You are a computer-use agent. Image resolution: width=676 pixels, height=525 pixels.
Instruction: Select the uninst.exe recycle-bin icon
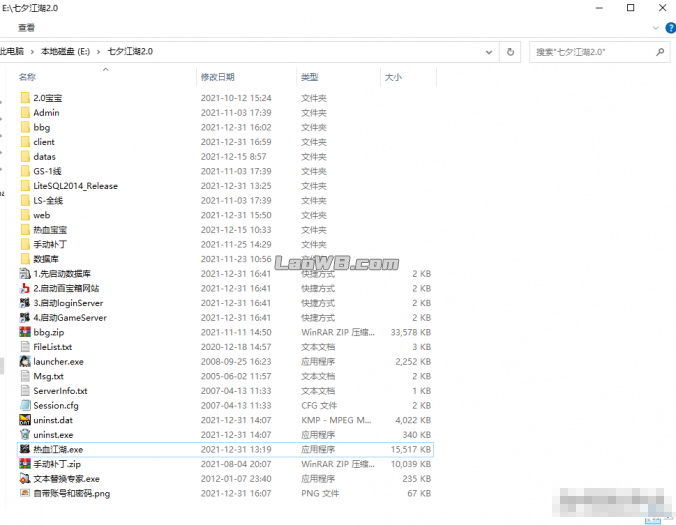[x=25, y=435]
